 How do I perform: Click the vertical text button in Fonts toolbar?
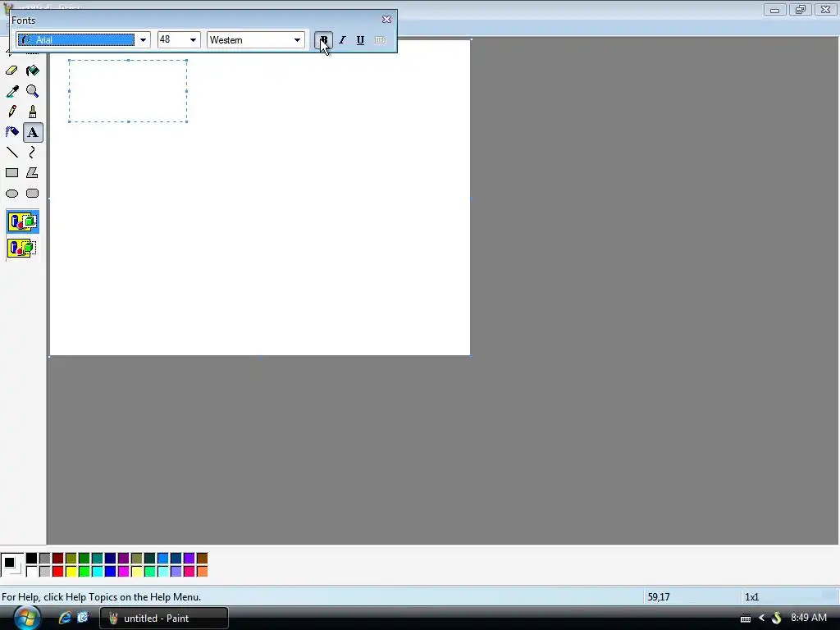[381, 40]
